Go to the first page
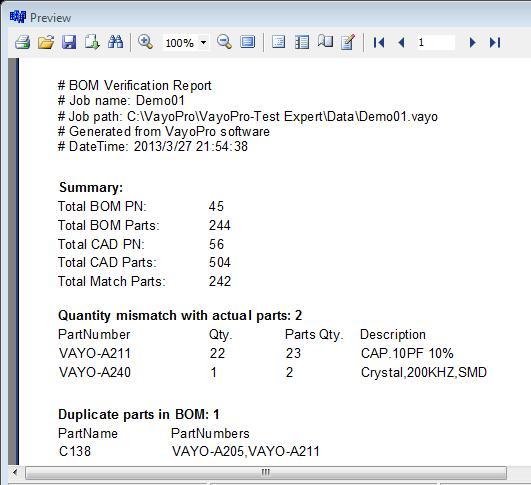This screenshot has height=485, width=531. [379, 42]
